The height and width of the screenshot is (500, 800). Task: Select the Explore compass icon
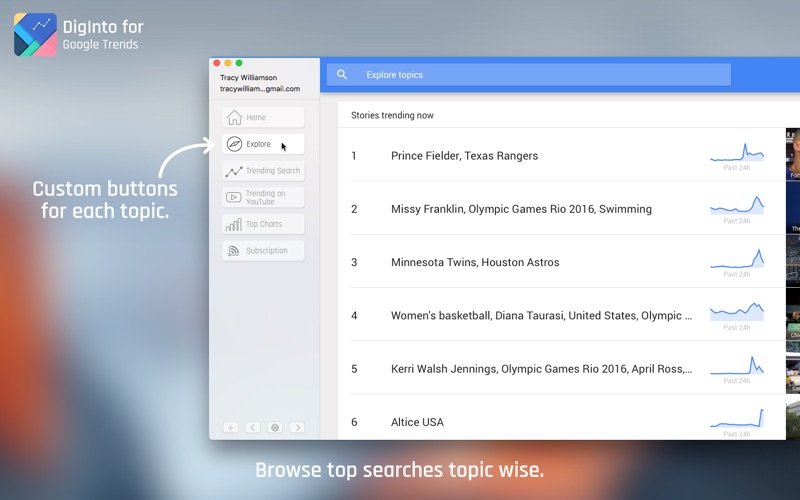click(x=234, y=144)
